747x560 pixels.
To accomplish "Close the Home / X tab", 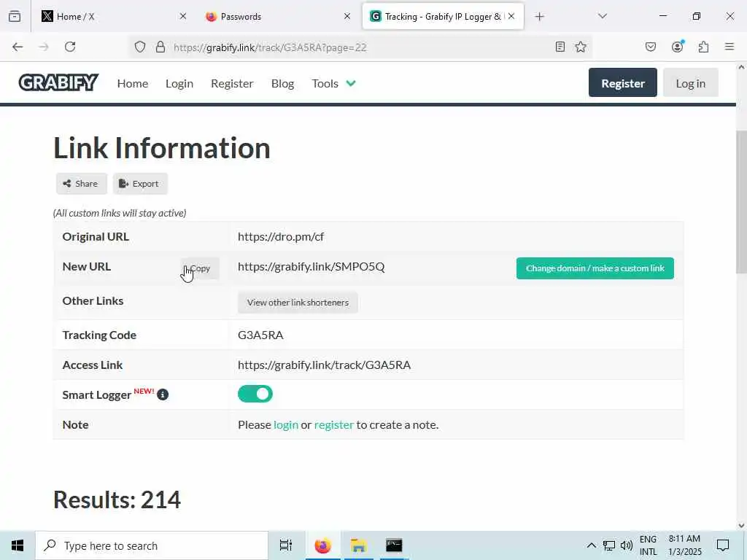I will point(183,16).
